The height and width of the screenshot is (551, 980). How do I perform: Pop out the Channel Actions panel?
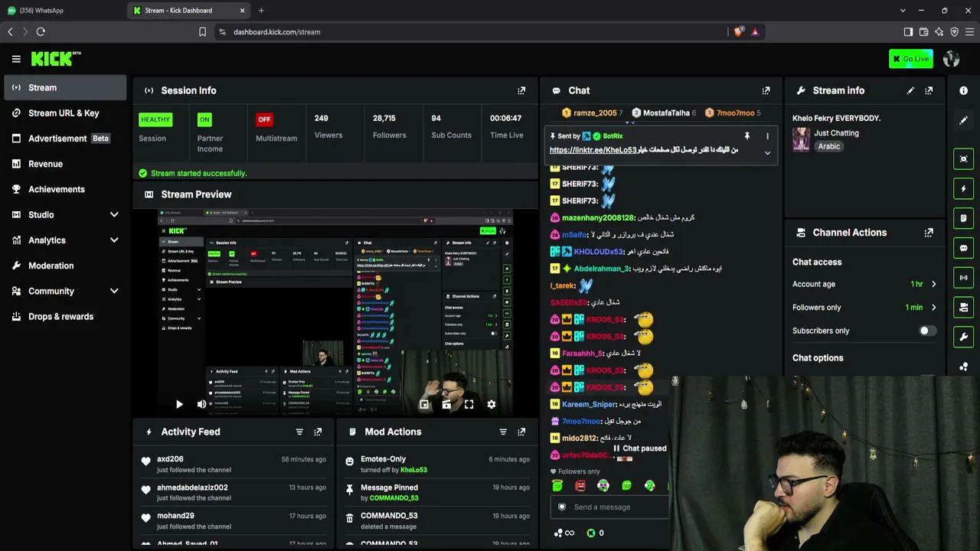point(929,233)
